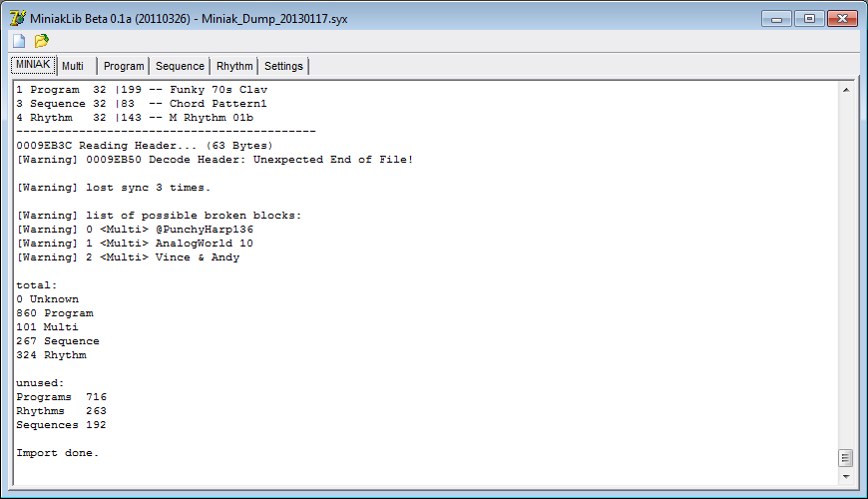The height and width of the screenshot is (499, 868).
Task: Grab the vertical scrollbar thumb
Action: coord(846,458)
